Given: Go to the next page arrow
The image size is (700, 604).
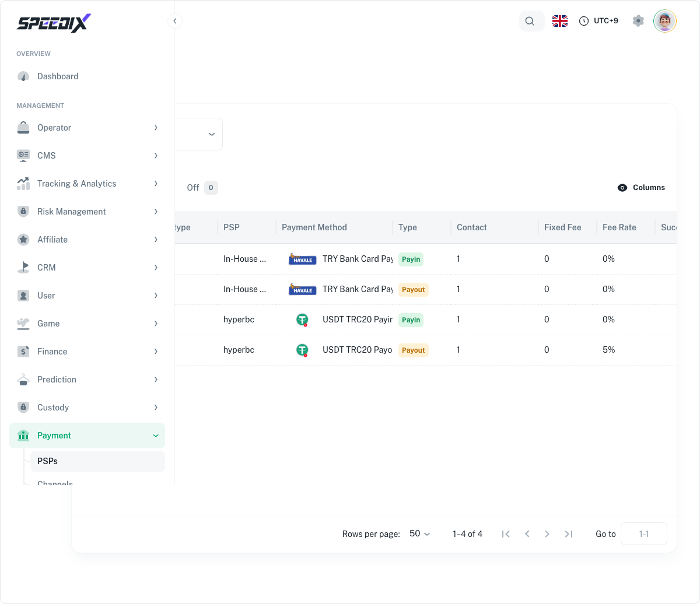Looking at the screenshot, I should [547, 534].
